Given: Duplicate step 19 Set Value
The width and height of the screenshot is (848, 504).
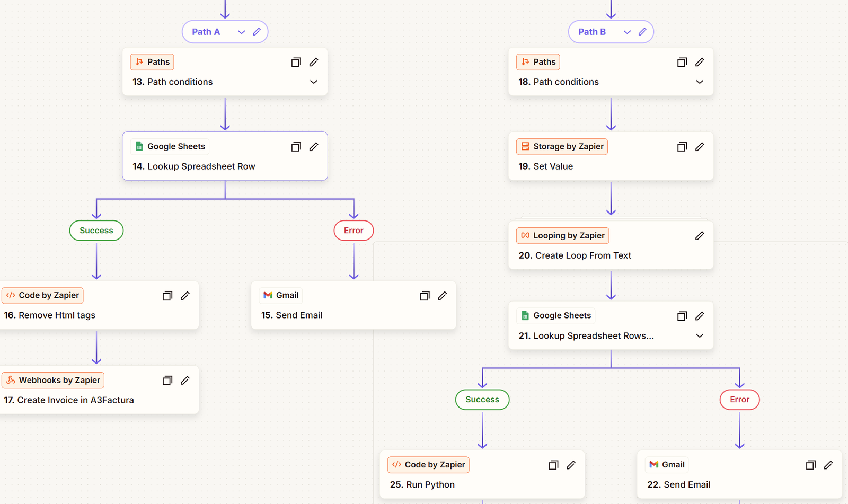Looking at the screenshot, I should (682, 147).
